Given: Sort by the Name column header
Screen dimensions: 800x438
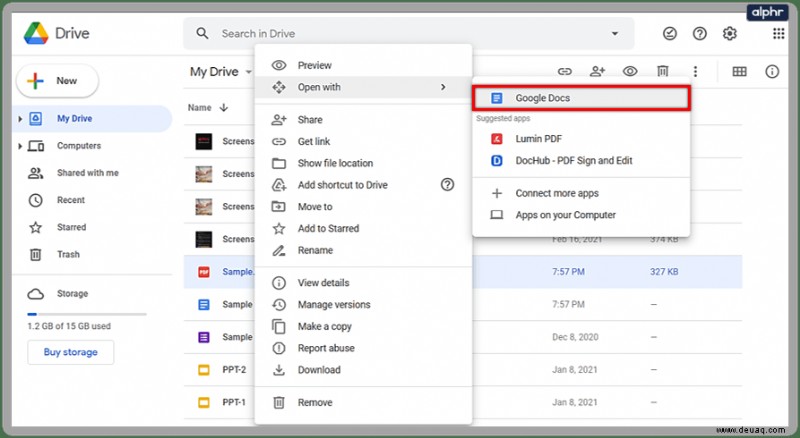Looking at the screenshot, I should (199, 108).
